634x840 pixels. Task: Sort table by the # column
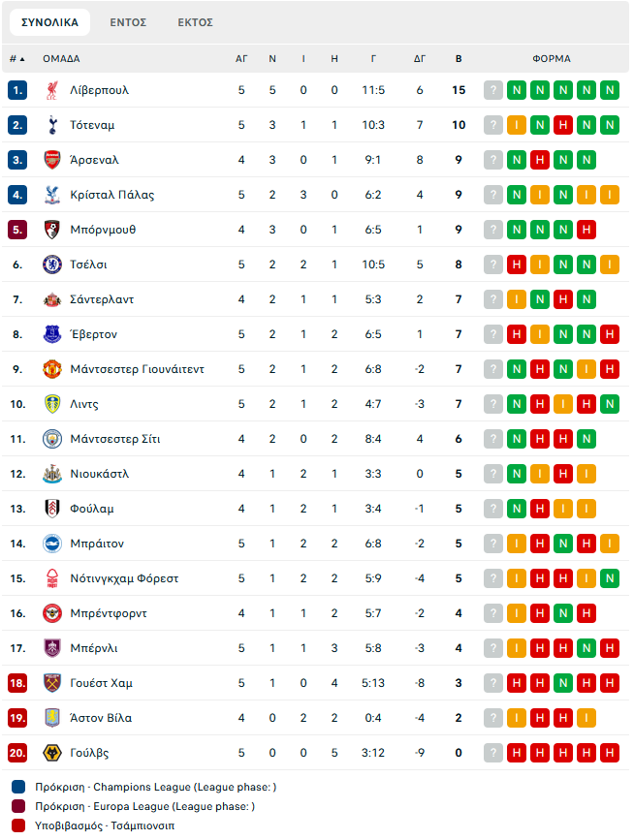pos(17,59)
